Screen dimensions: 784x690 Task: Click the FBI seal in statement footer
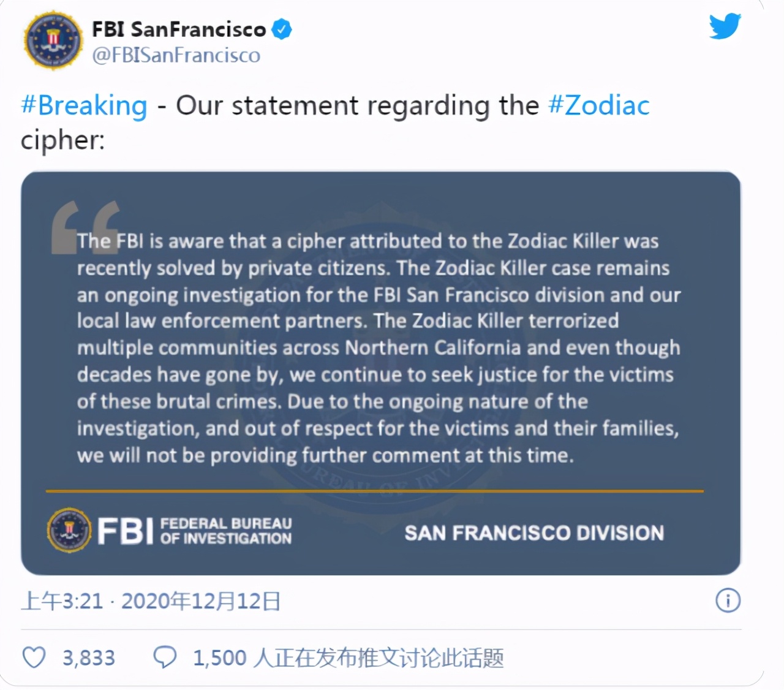69,530
